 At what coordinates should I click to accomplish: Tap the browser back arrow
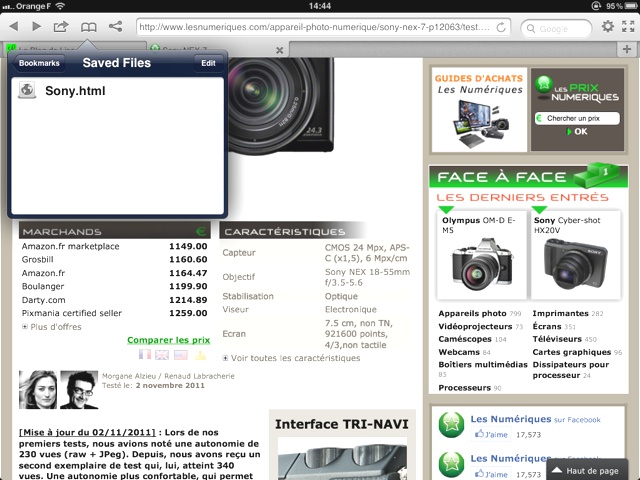click(13, 27)
